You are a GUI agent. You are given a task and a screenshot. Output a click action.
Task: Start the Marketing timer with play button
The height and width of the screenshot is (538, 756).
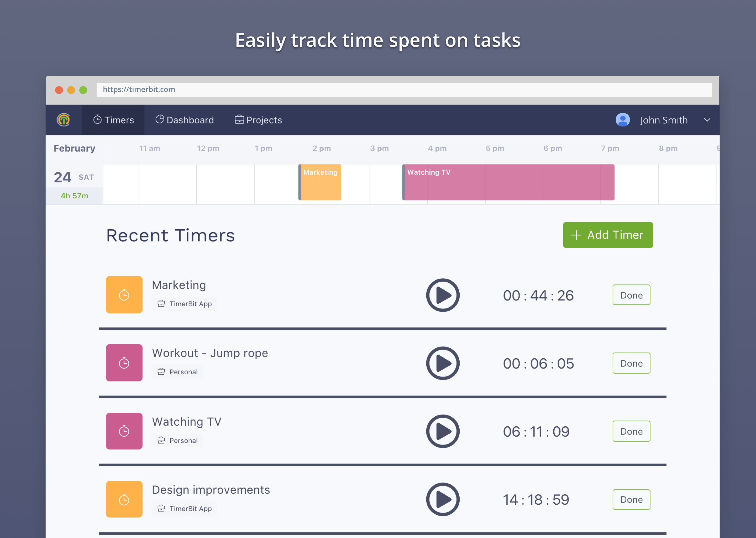443,295
